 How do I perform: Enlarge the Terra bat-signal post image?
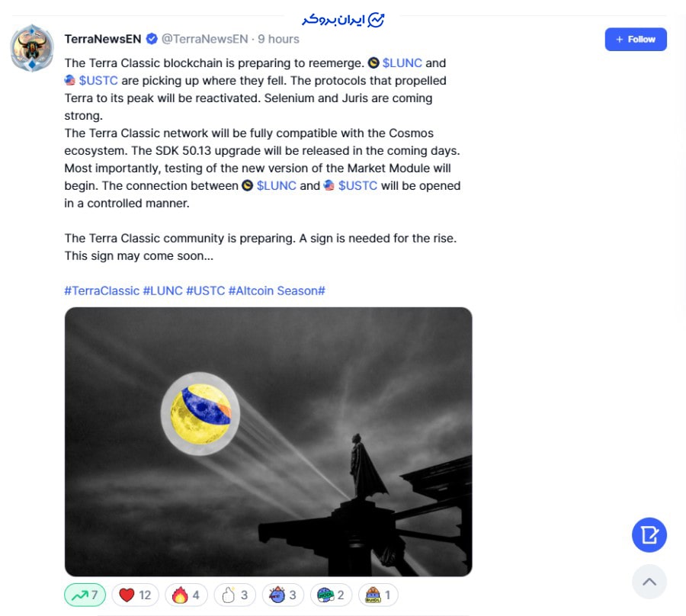point(268,441)
